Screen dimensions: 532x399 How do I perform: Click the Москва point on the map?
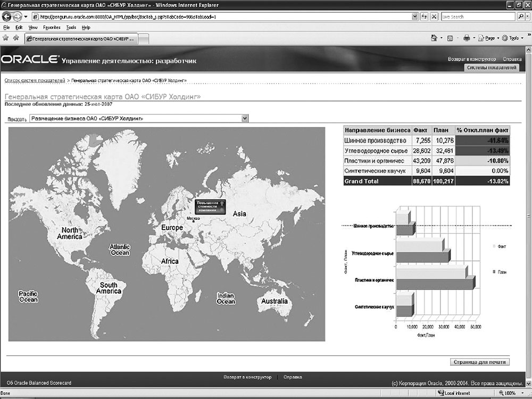point(194,221)
